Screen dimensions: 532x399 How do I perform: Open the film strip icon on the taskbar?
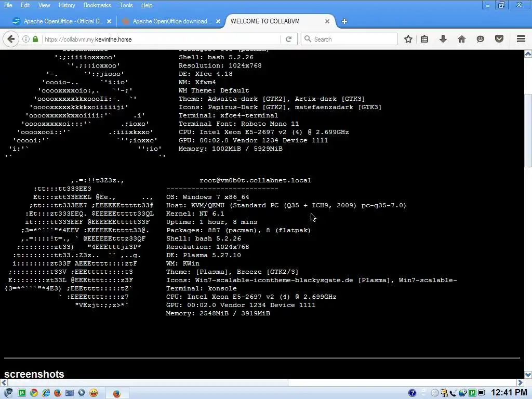pos(70,393)
